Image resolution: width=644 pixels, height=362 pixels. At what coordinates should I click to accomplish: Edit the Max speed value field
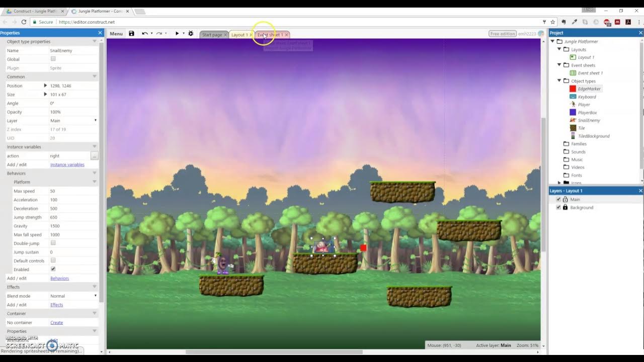(73, 191)
